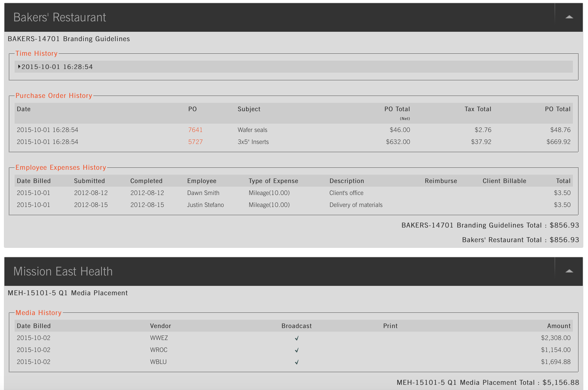
Task: Click the Client Billable column header
Action: click(x=504, y=181)
